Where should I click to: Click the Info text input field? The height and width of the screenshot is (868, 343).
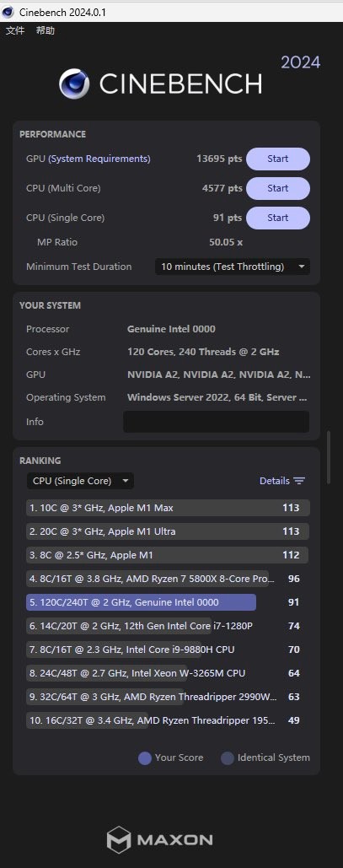[216, 422]
